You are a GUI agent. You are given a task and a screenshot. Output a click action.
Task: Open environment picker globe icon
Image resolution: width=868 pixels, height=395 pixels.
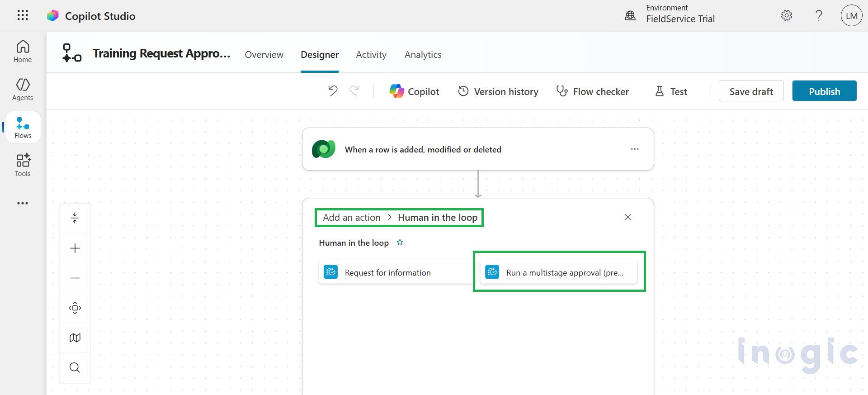point(630,16)
